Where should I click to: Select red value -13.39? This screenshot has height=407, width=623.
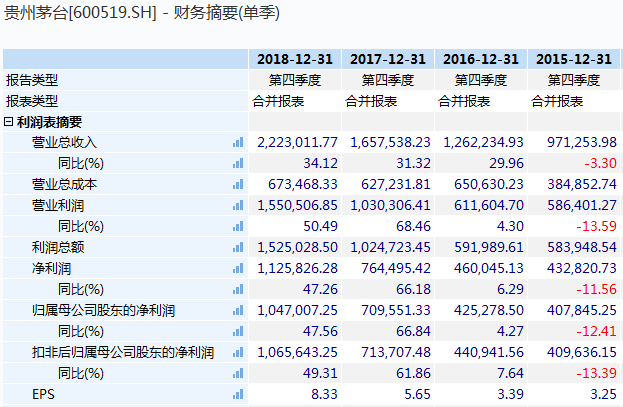597,374
